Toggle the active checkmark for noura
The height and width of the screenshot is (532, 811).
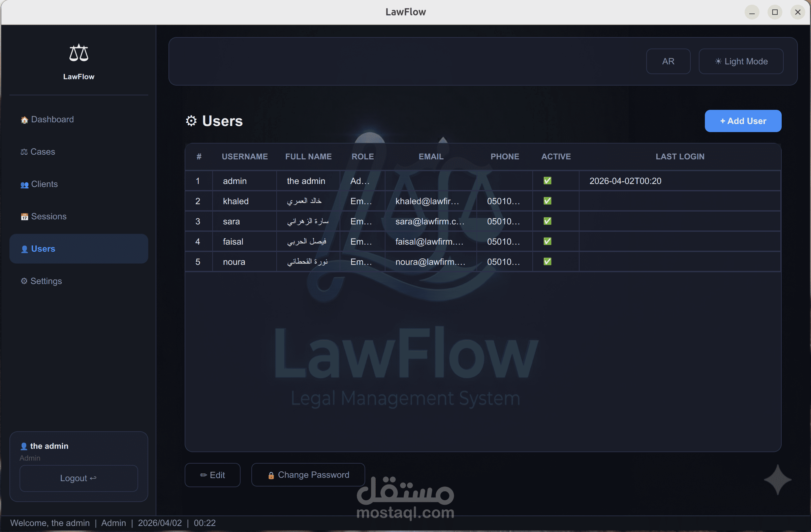pos(547,261)
